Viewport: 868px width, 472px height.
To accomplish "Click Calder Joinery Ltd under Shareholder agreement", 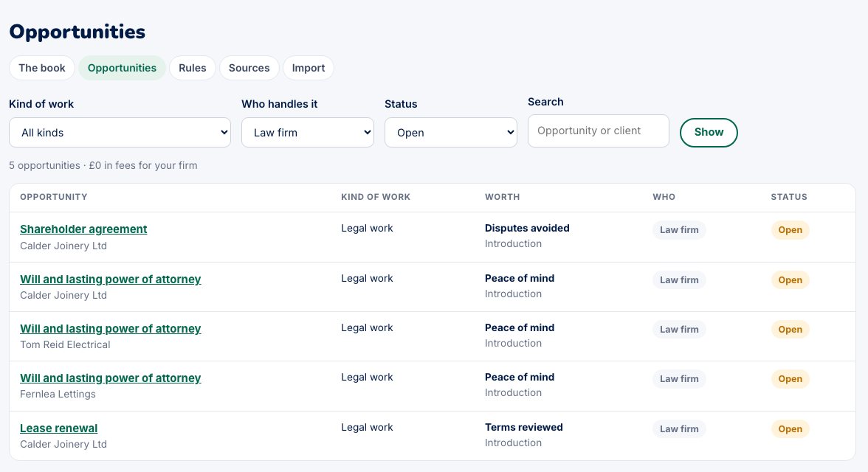I will pos(63,246).
